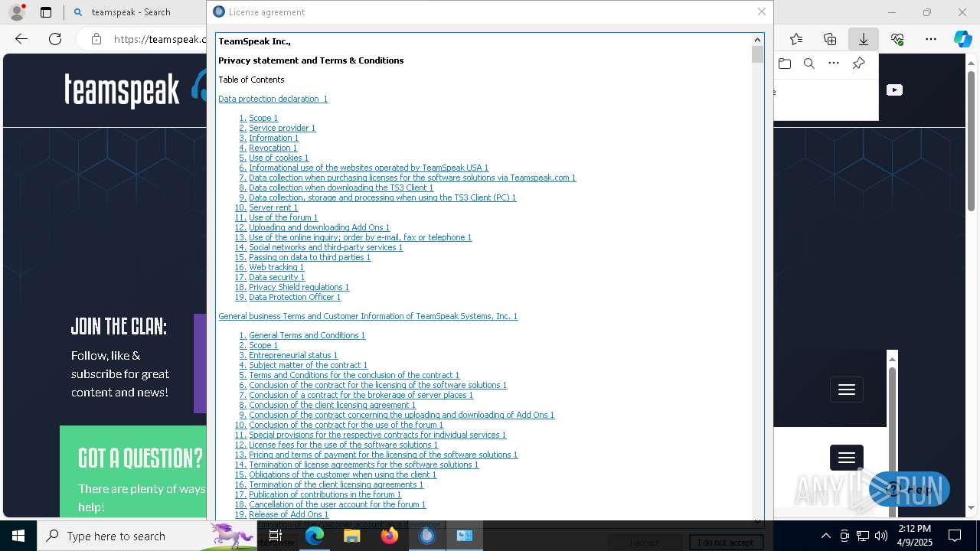This screenshot has width=980, height=551.
Task: Go to the 'Use of the forum' section link
Action: point(283,217)
